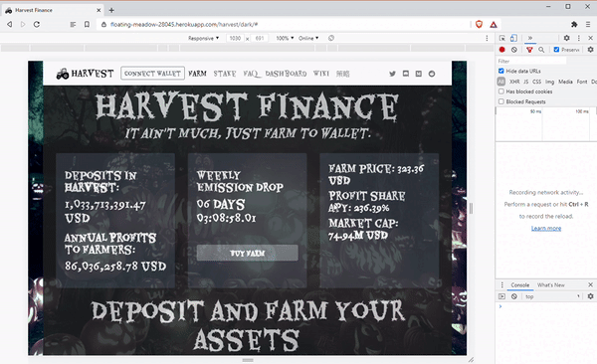This screenshot has width=597, height=364.
Task: Uncheck the Hide data URLs checkbox
Action: tap(501, 71)
